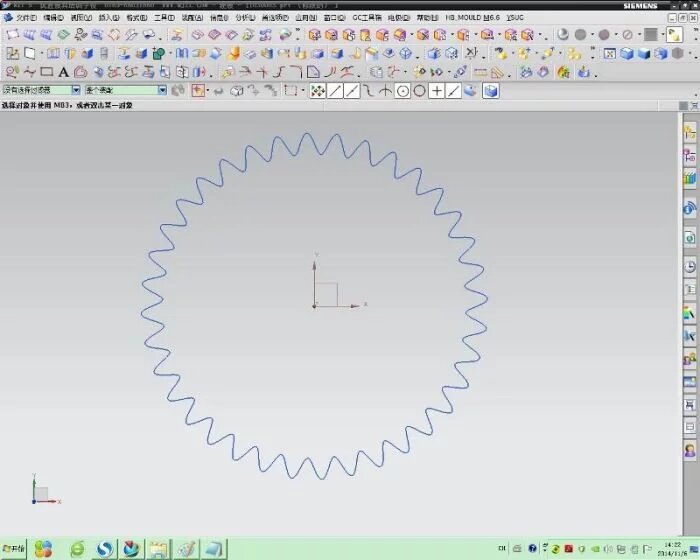The image size is (700, 560).
Task: Open the HB_MOULD M6.6 menu
Action: click(x=472, y=18)
